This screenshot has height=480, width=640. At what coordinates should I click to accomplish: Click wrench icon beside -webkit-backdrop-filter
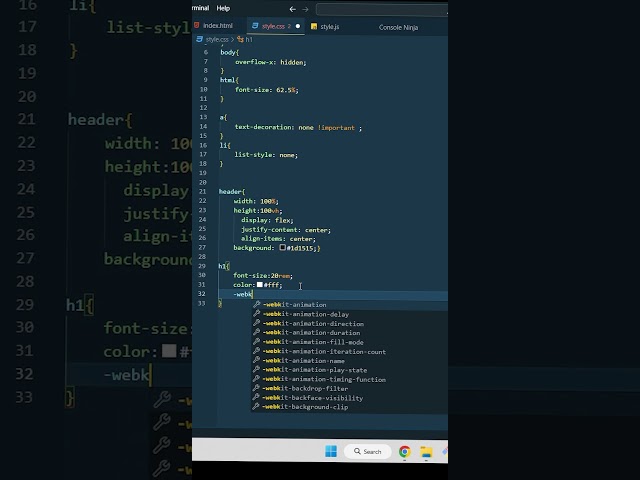click(x=256, y=388)
